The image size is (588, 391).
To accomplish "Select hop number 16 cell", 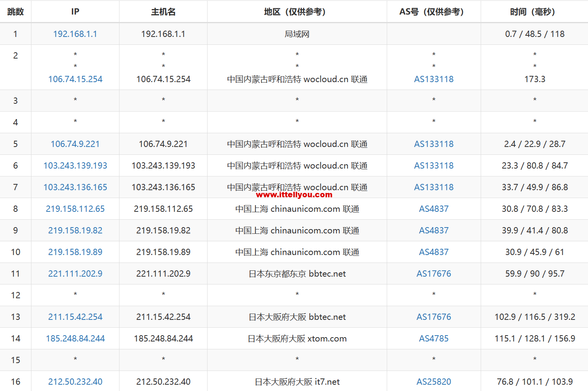I will pyautogui.click(x=15, y=382).
